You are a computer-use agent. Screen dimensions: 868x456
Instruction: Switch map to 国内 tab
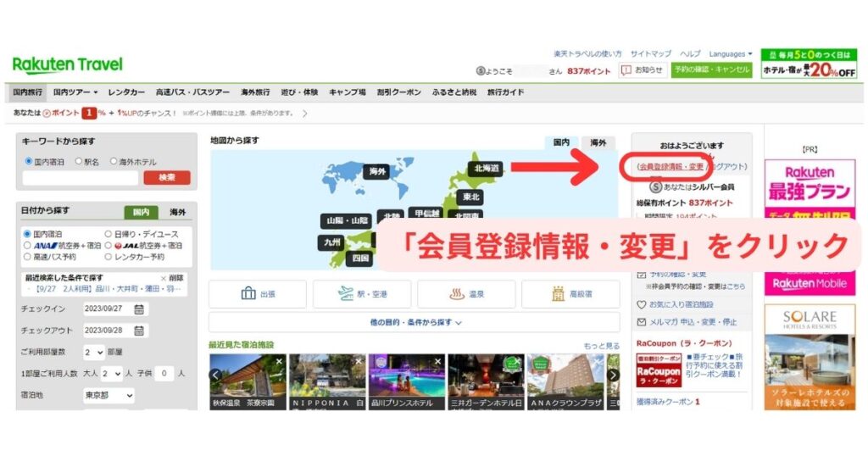point(561,142)
